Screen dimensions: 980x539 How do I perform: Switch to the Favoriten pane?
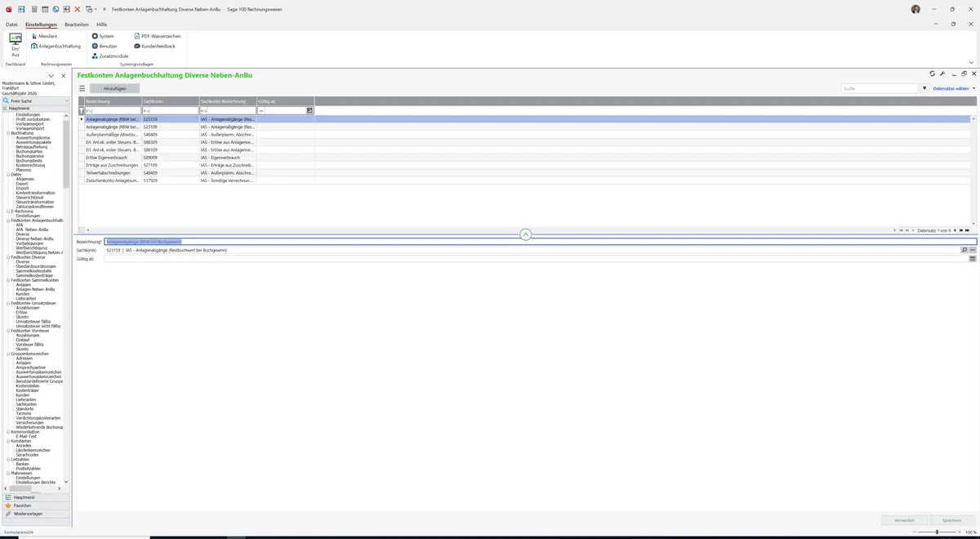tap(35, 506)
